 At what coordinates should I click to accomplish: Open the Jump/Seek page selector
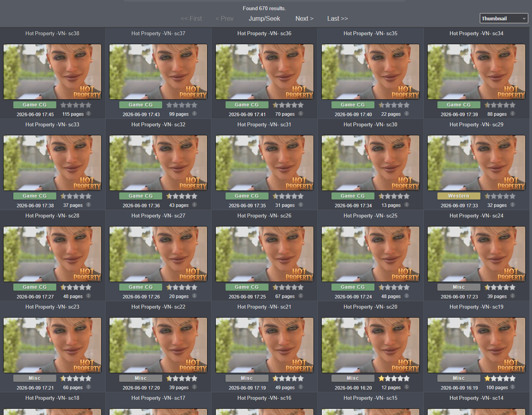coord(264,18)
